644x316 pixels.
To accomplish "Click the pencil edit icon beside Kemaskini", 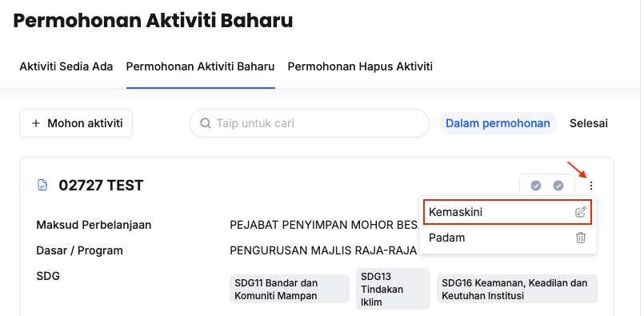I will click(580, 213).
